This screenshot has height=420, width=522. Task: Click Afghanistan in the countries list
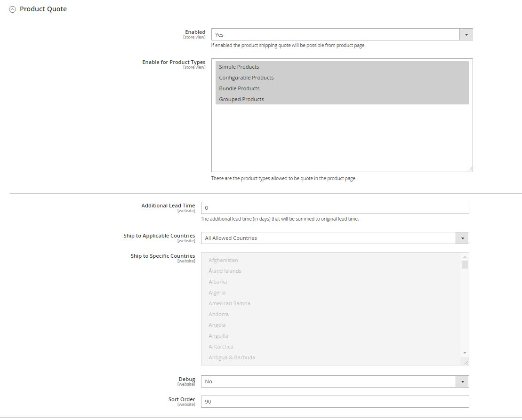point(224,260)
